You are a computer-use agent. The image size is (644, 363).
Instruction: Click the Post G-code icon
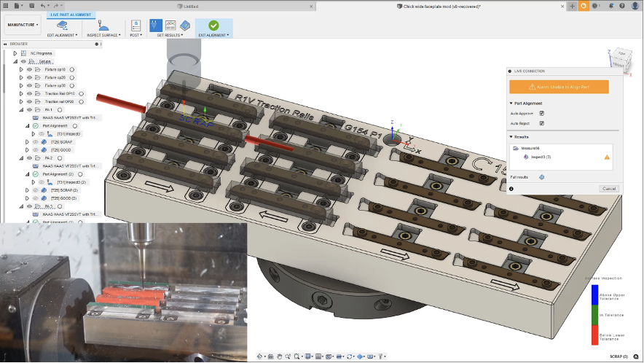coord(136,26)
